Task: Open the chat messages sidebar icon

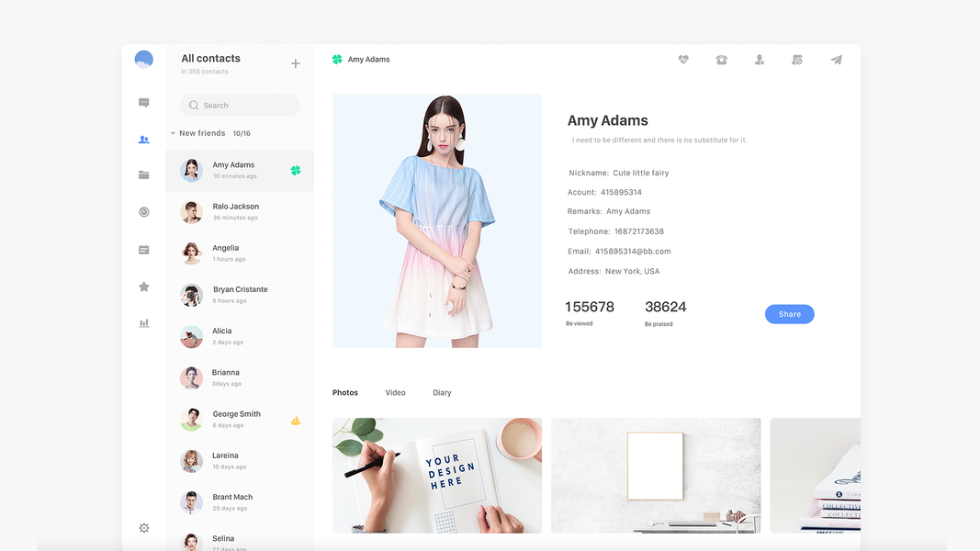Action: 144,103
